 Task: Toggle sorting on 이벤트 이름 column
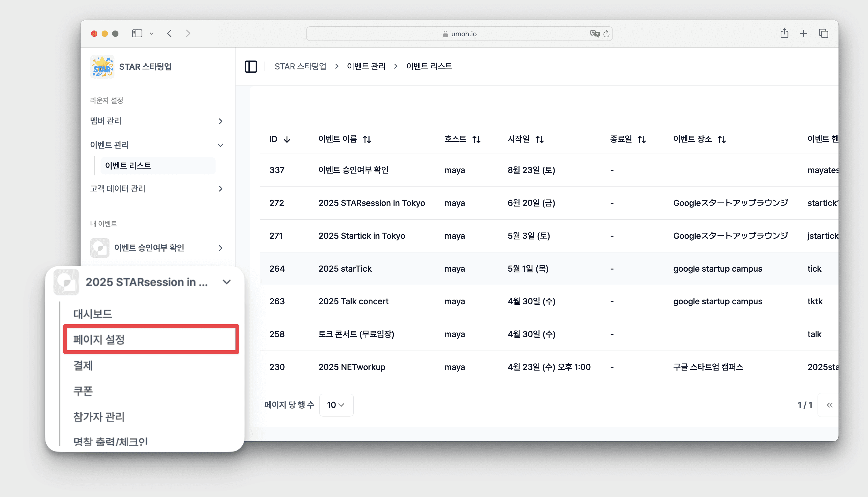(x=367, y=139)
